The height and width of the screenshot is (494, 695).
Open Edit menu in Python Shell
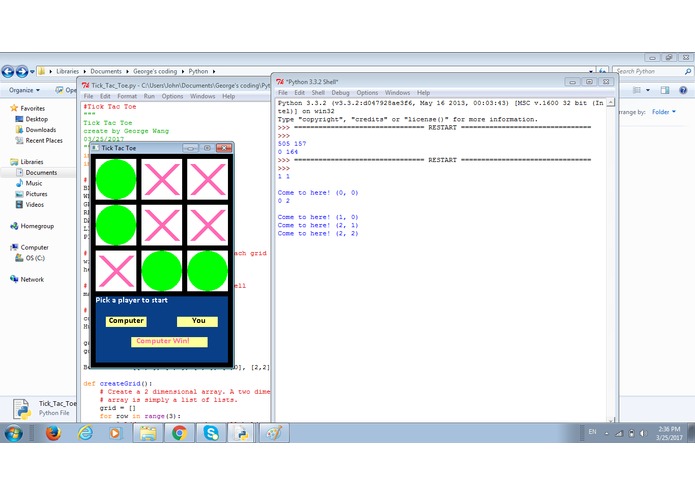[x=300, y=93]
